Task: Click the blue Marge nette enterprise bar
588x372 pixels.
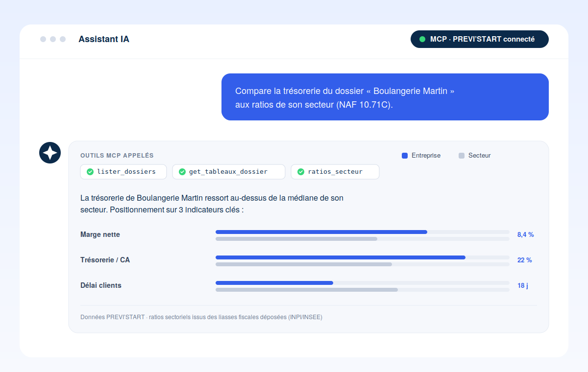Action: coord(321,232)
